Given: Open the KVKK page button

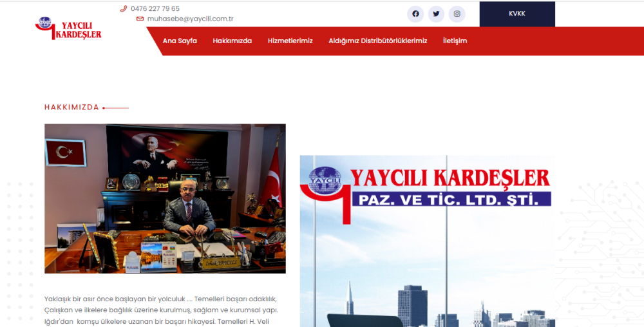Looking at the screenshot, I should 516,14.
